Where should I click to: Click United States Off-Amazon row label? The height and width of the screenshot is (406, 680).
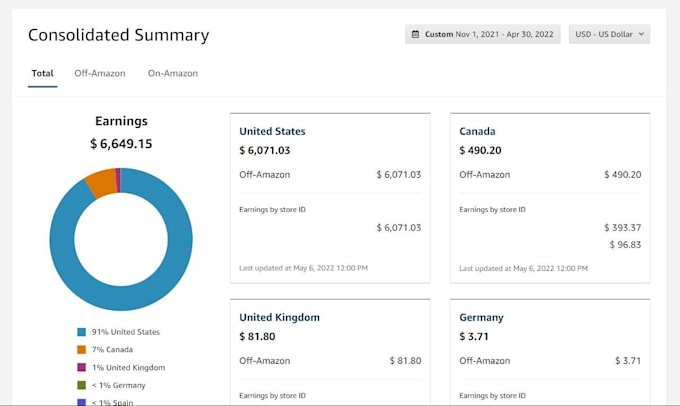(265, 175)
